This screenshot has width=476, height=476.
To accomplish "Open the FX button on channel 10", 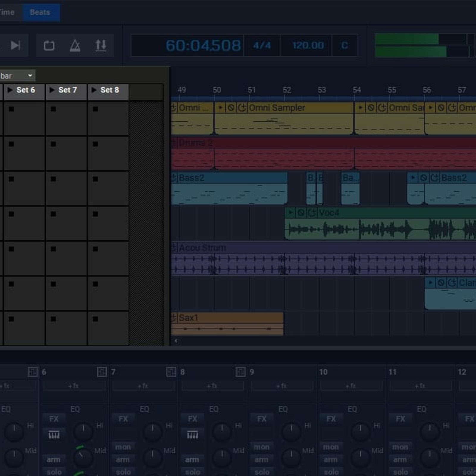I will (x=331, y=419).
